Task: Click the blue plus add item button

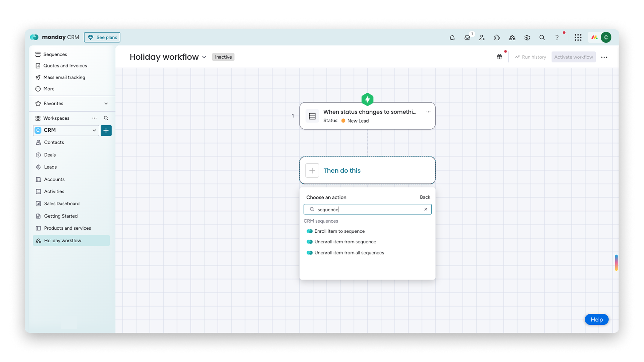Action: coord(106,130)
